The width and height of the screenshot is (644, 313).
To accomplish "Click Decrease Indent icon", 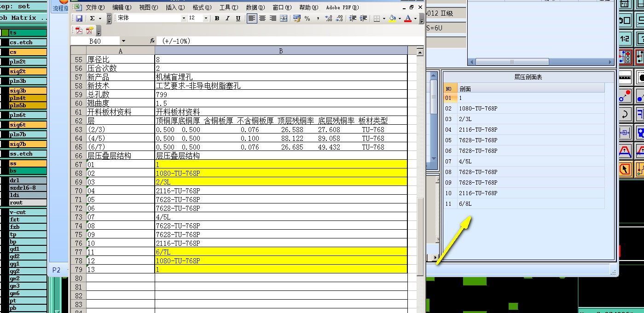I will (353, 18).
